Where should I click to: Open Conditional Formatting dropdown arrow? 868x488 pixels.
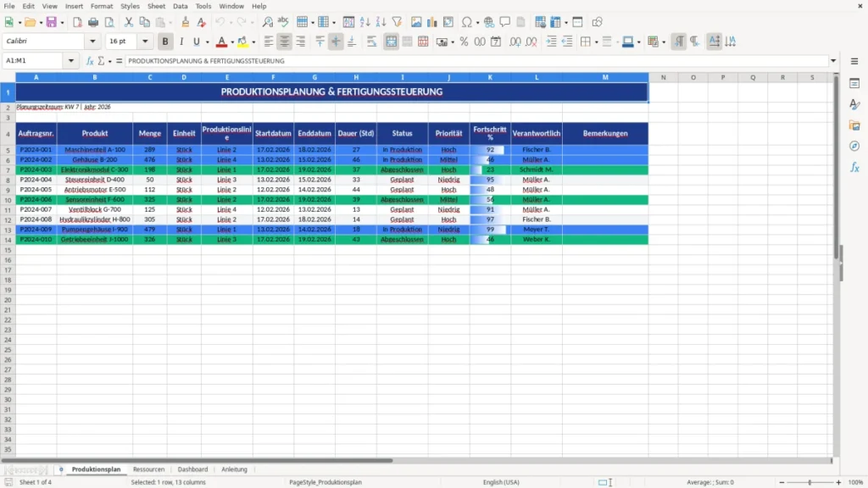pyautogui.click(x=664, y=42)
